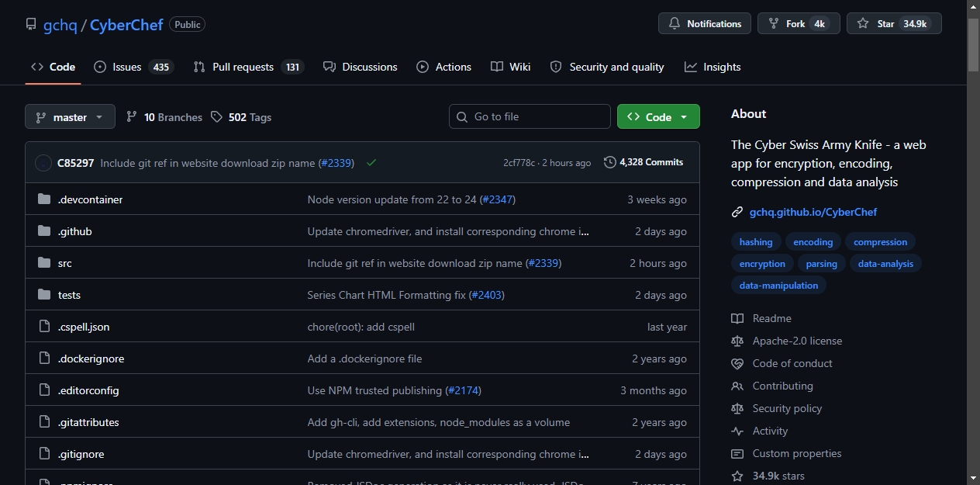Click the scales icon beside Security policy
Screen dimensions: 980x485
(x=737, y=408)
